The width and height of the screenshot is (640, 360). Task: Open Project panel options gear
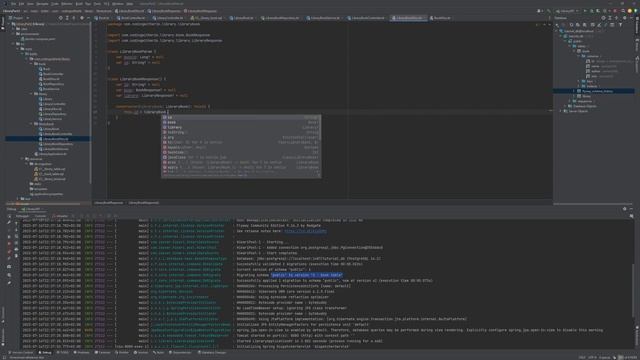pos(82,18)
